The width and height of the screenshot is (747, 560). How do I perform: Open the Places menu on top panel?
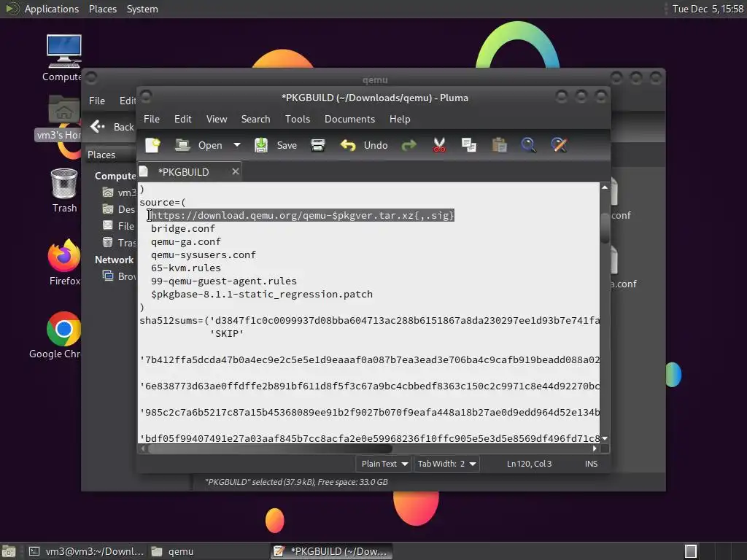click(102, 9)
